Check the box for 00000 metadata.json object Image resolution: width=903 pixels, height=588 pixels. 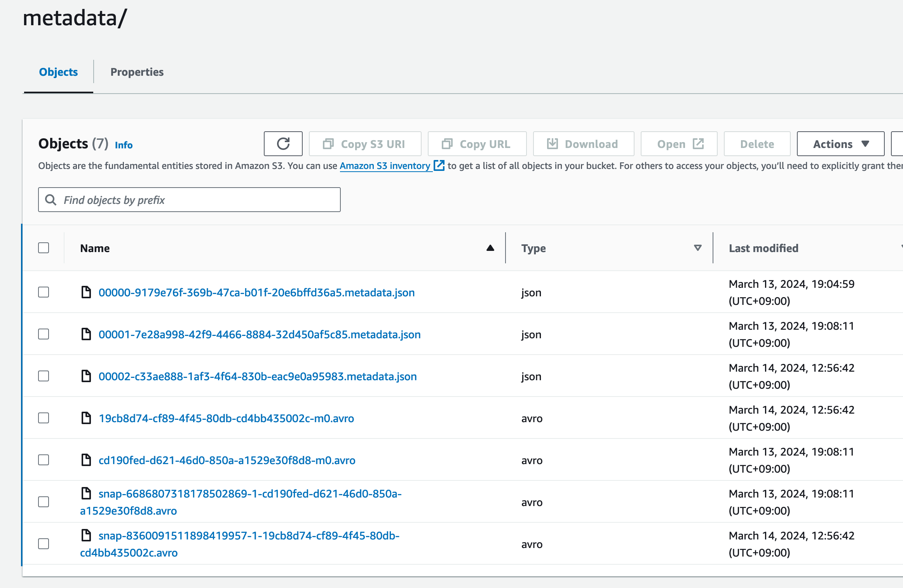pyautogui.click(x=43, y=292)
